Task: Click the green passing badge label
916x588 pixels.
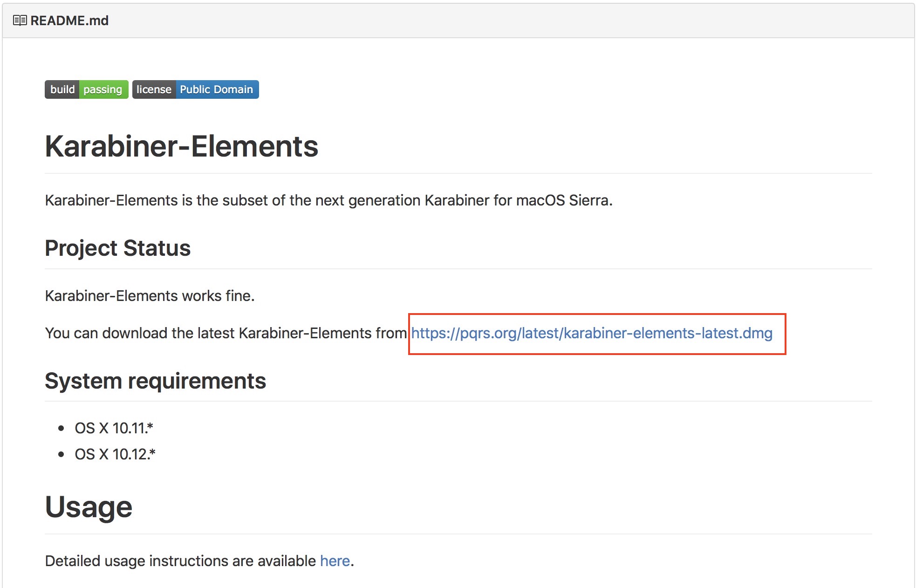Action: point(103,89)
